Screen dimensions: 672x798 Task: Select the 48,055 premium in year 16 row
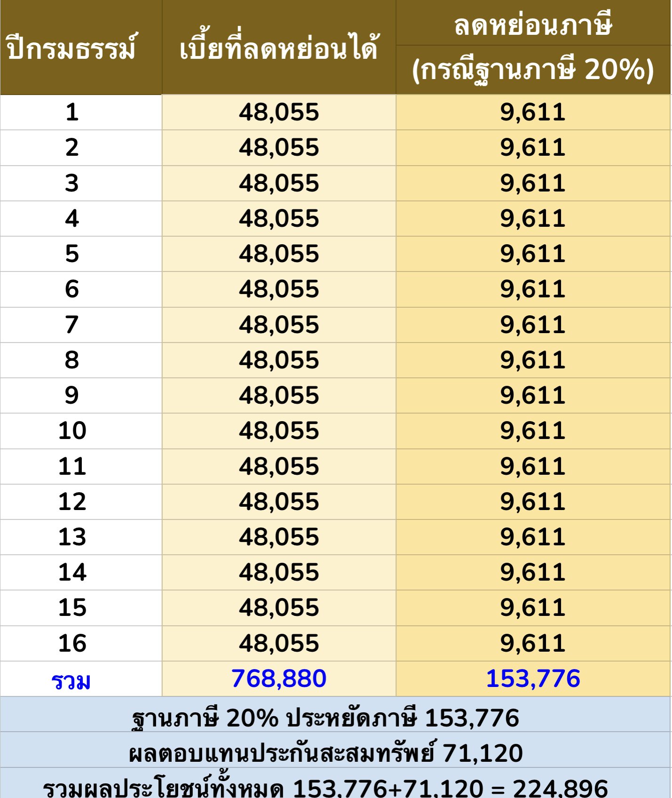click(278, 643)
